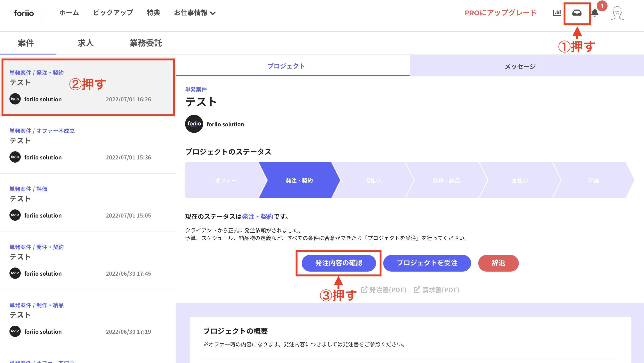
Task: Open the notifications bell icon
Action: point(595,13)
